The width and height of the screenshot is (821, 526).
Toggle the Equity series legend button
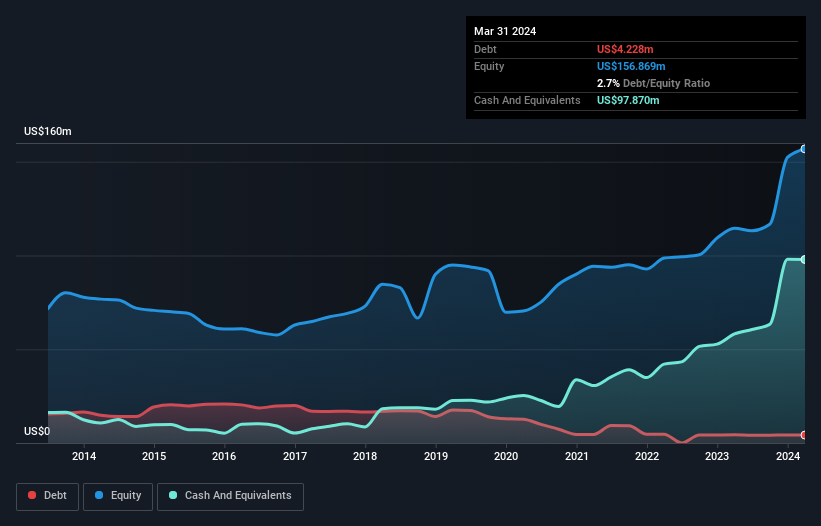point(118,496)
